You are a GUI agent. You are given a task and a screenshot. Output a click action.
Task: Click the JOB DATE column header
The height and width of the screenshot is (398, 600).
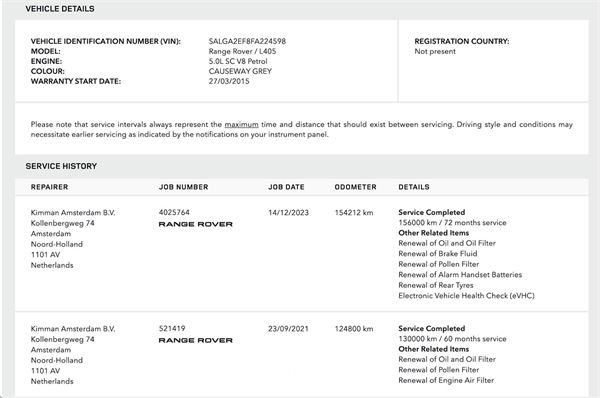286,187
